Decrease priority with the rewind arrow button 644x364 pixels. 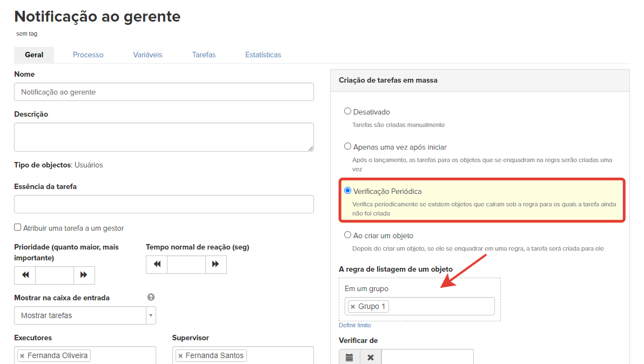click(x=25, y=275)
